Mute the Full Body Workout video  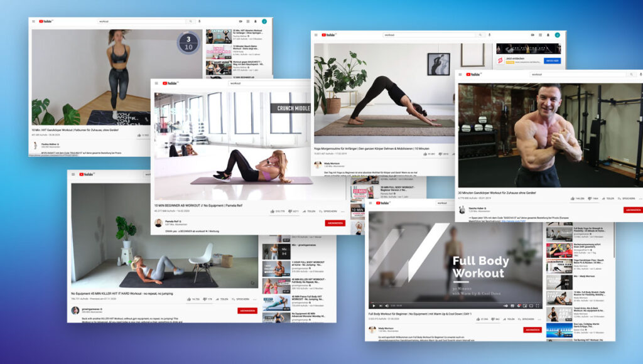387,306
